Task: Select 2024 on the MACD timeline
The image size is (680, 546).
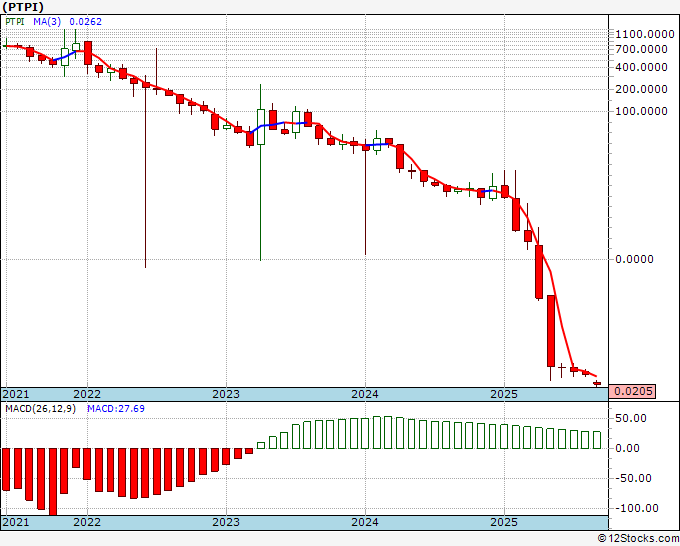Action: click(365, 522)
